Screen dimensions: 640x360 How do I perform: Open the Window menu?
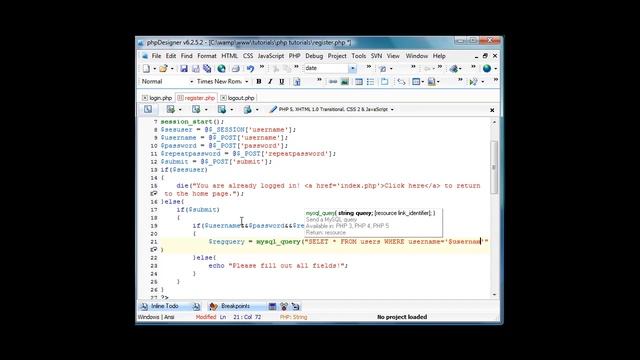coord(417,56)
